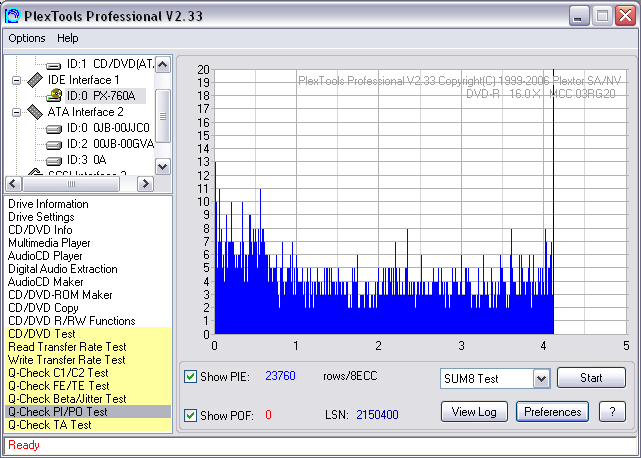Click the device tree scroll up arrow
Screen dimensions: 641x458
point(163,65)
